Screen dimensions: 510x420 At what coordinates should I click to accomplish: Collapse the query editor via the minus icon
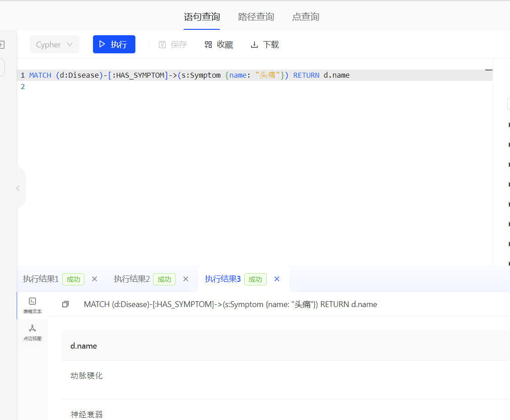click(x=488, y=70)
